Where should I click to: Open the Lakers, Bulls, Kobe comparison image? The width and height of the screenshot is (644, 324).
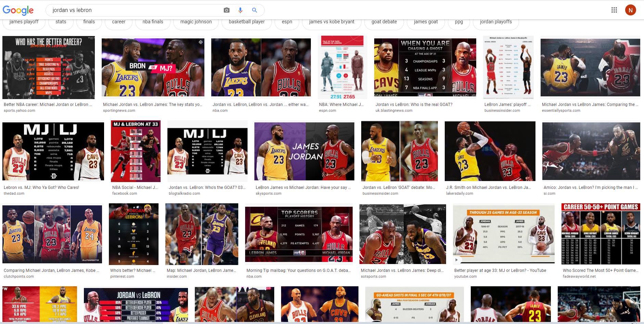click(52, 234)
